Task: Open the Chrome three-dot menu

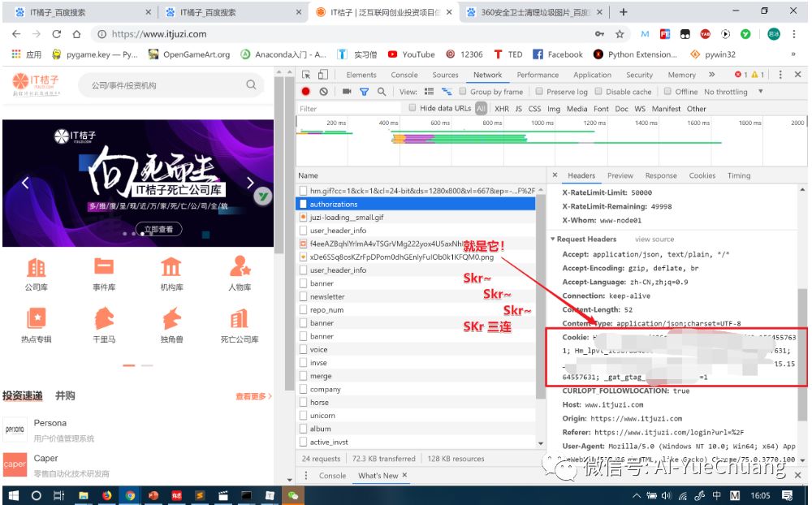Action: click(x=794, y=34)
